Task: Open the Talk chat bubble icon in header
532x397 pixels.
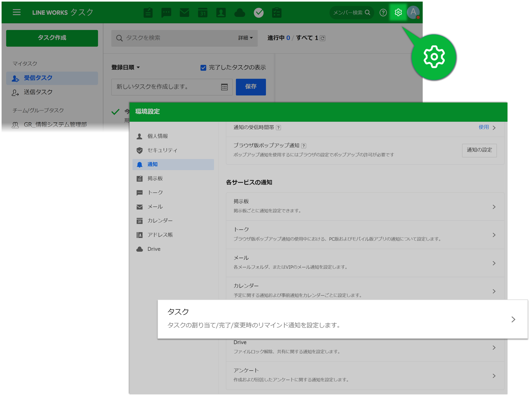Action: [x=166, y=12]
